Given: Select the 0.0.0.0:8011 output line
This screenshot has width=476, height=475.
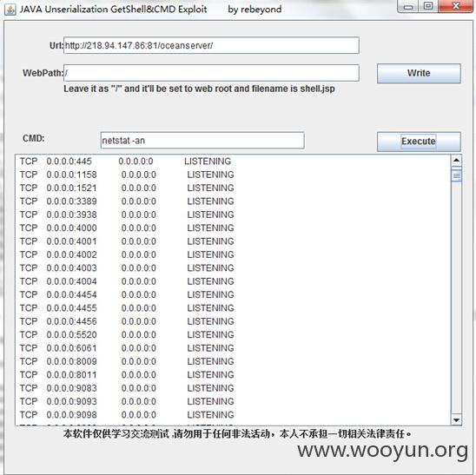Looking at the screenshot, I should pos(127,375).
